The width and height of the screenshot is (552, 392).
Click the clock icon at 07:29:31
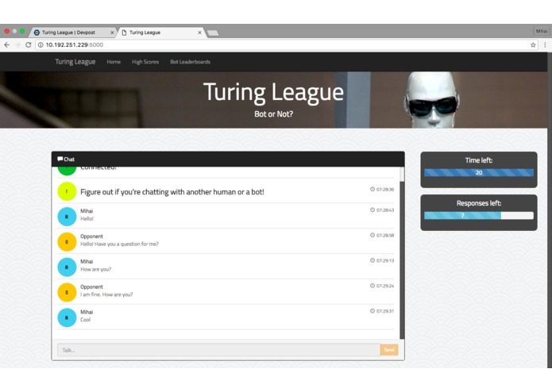tap(373, 311)
